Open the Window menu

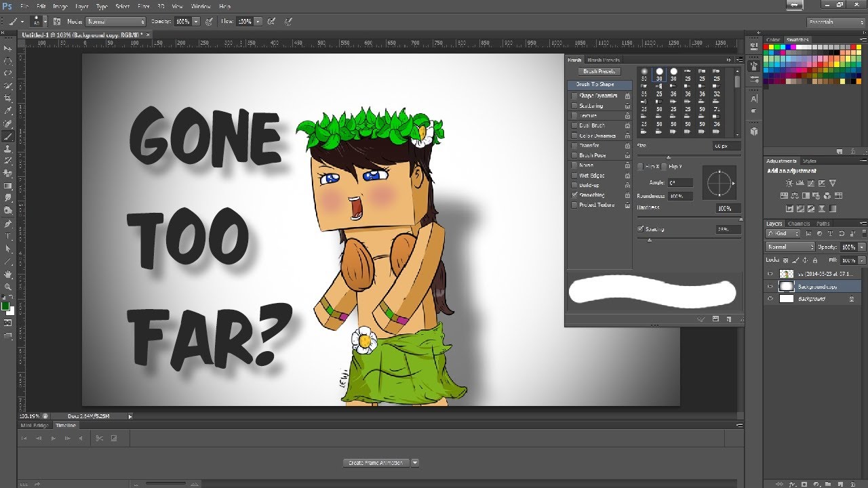[201, 6]
